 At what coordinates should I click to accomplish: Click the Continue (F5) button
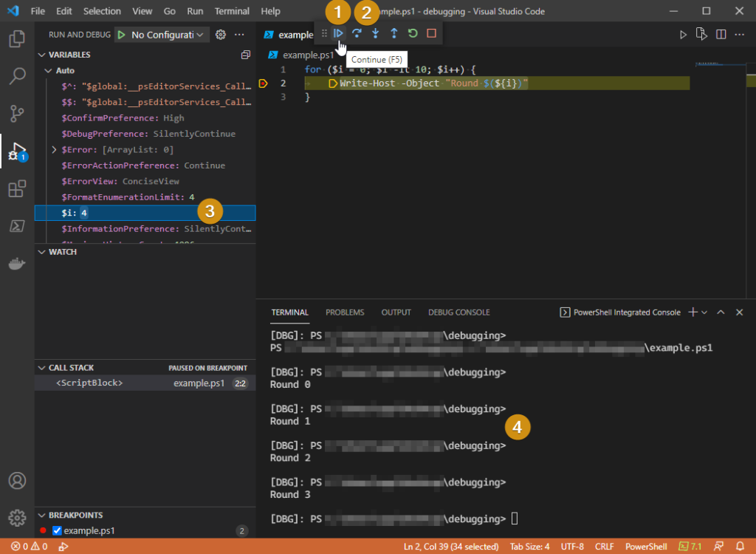pyautogui.click(x=339, y=33)
